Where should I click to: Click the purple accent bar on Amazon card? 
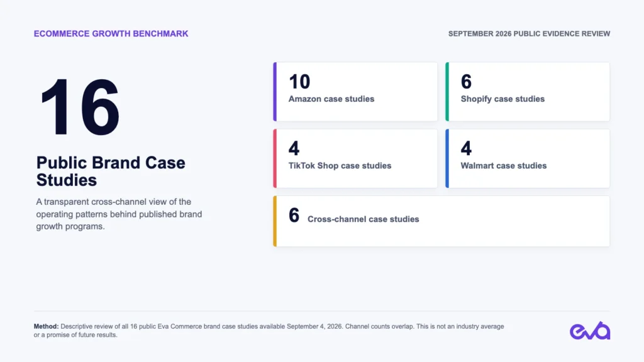(x=275, y=92)
